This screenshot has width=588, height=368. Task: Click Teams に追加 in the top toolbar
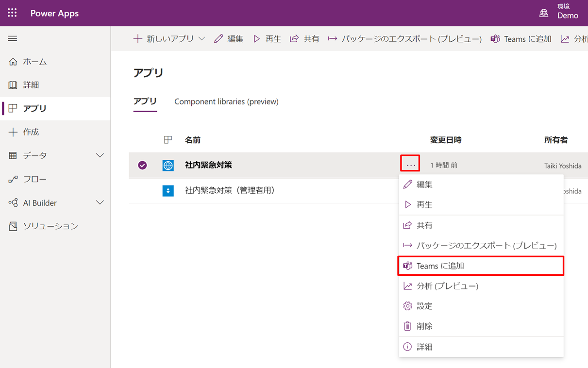521,39
